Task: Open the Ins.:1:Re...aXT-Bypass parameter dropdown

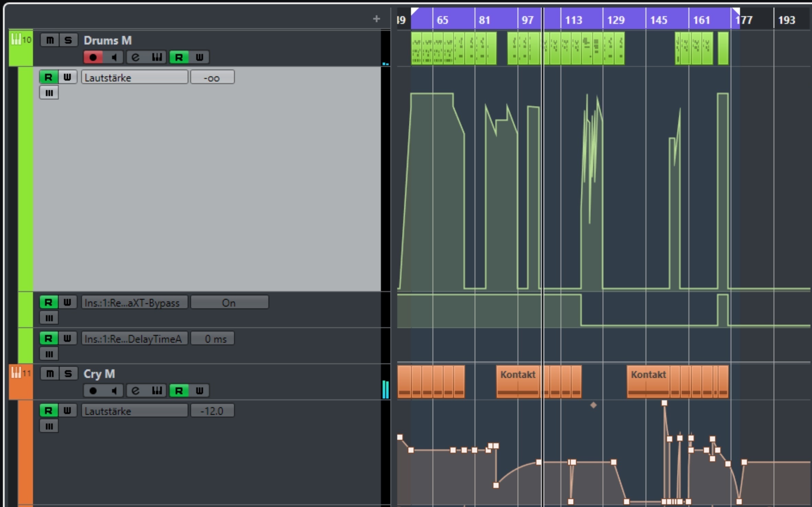Action: point(135,302)
